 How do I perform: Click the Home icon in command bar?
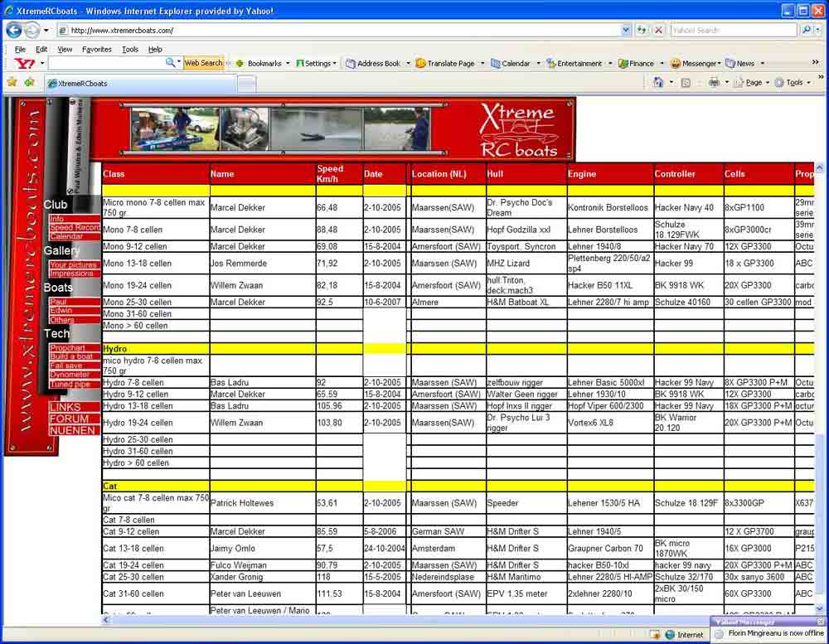[658, 82]
